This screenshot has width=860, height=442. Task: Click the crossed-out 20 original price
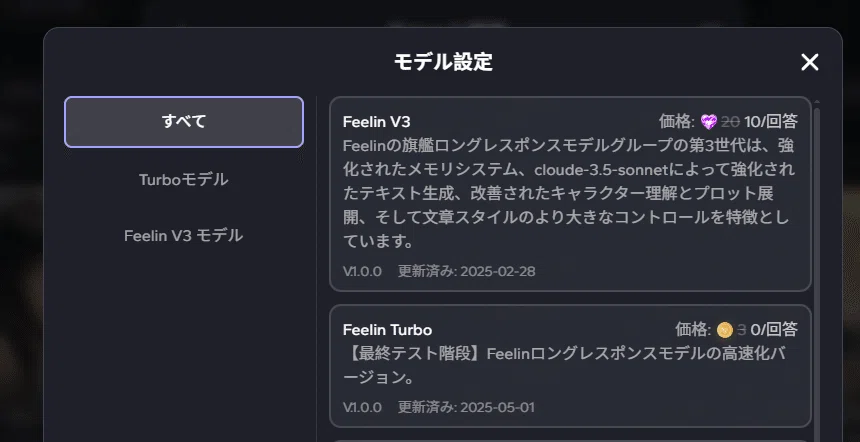[731, 122]
